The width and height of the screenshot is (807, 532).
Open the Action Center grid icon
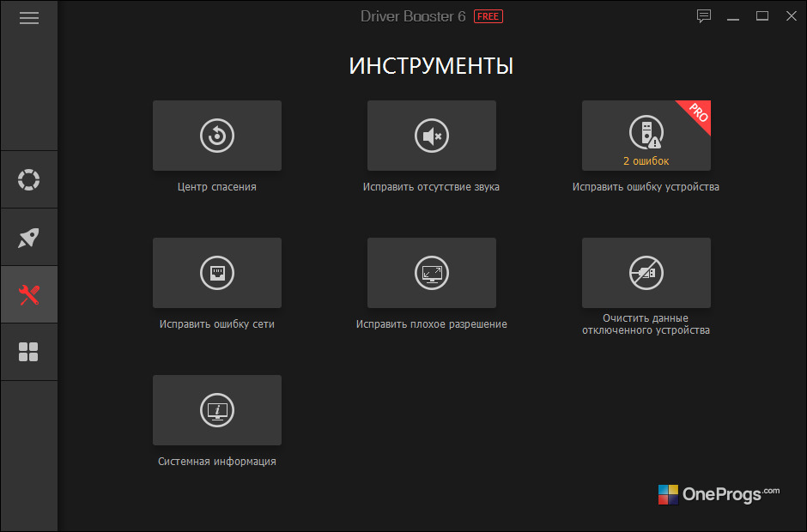[x=29, y=352]
